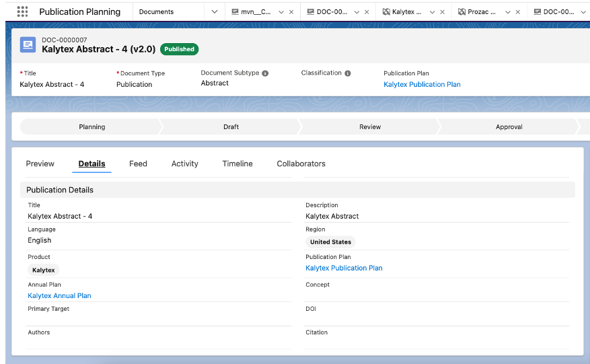
Task: Select the Draft stage in path
Action: pyautogui.click(x=231, y=127)
